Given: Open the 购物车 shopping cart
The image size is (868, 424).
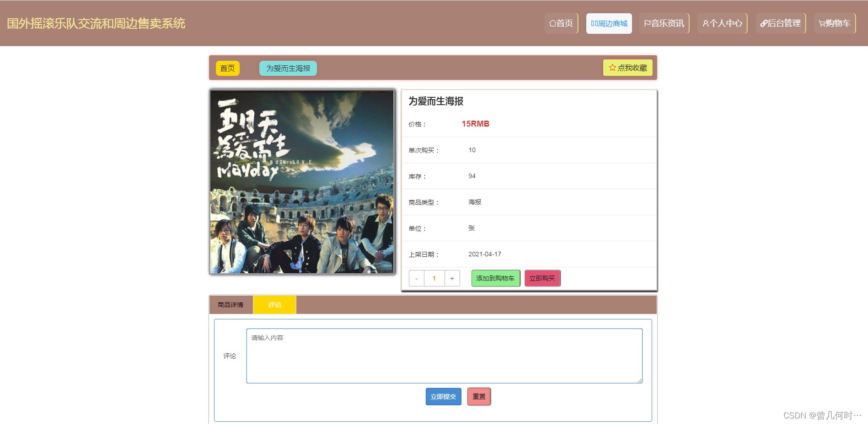Looking at the screenshot, I should 835,23.
